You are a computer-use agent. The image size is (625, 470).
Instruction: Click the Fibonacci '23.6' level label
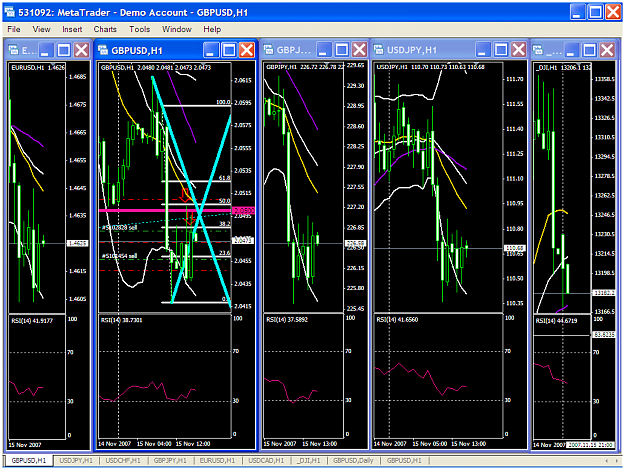click(x=224, y=253)
